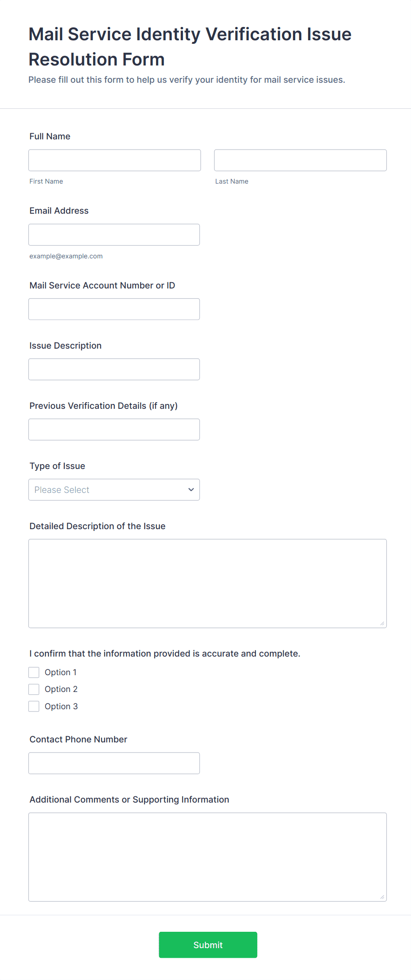Click the Additional Comments textarea resize handle
Viewport: 411px width, 980px height.
(382, 897)
